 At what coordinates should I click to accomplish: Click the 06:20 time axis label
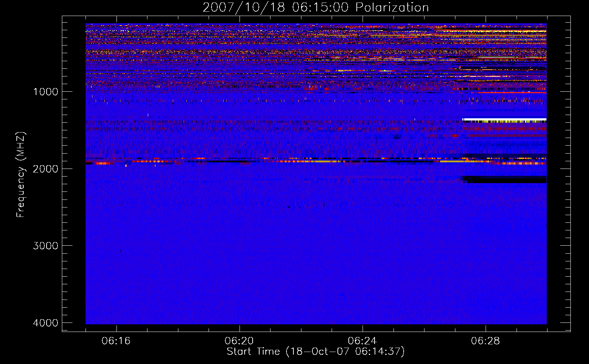[239, 341]
